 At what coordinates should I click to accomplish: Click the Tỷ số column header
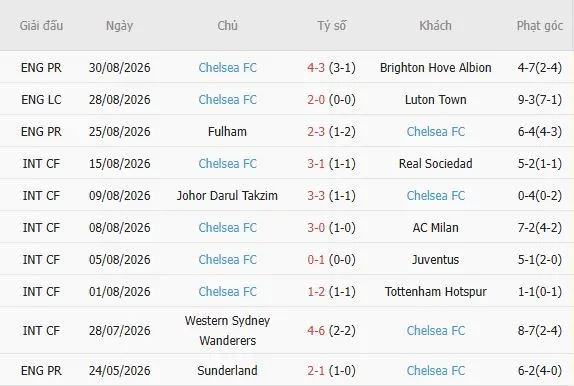click(x=332, y=26)
